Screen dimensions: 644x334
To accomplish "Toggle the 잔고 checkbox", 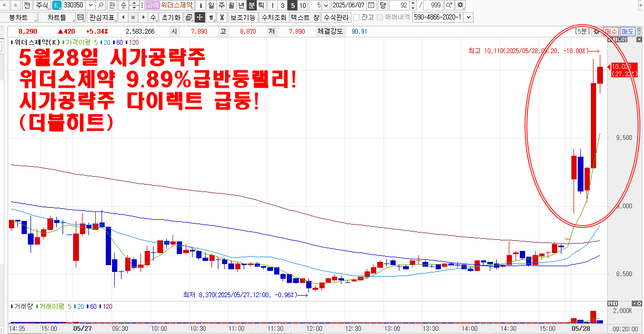I will click(x=356, y=17).
